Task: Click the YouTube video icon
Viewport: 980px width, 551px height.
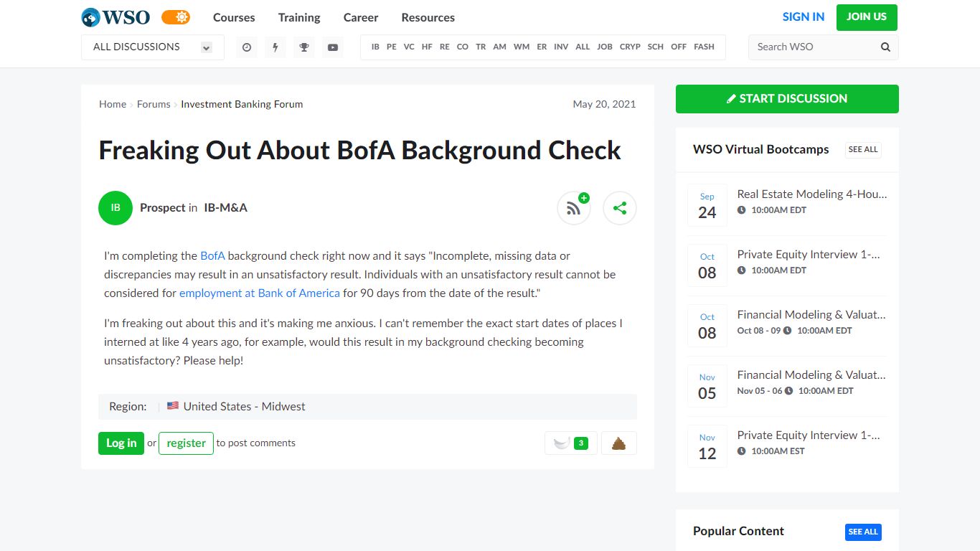Action: click(x=333, y=47)
